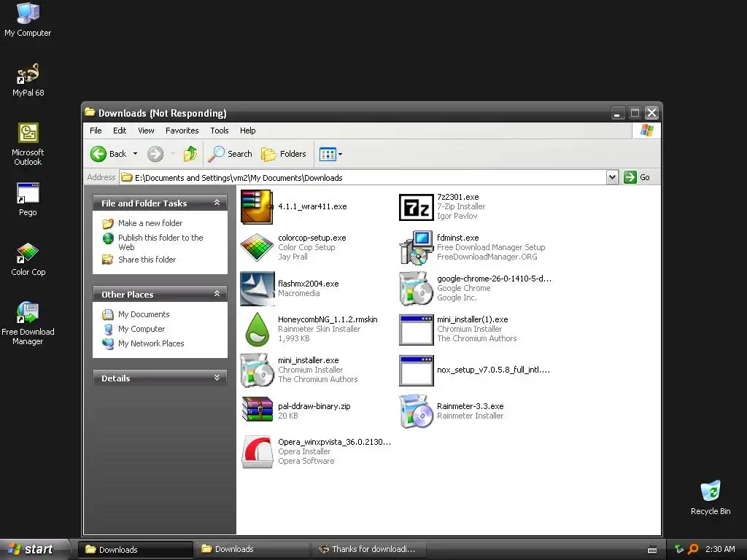Open the Search pane
This screenshot has height=560, width=747.
[231, 154]
